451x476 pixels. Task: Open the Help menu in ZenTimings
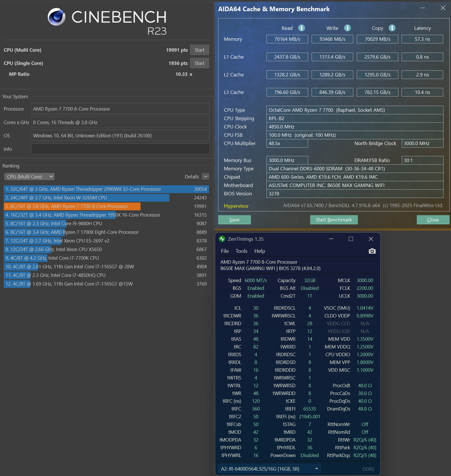(x=260, y=251)
